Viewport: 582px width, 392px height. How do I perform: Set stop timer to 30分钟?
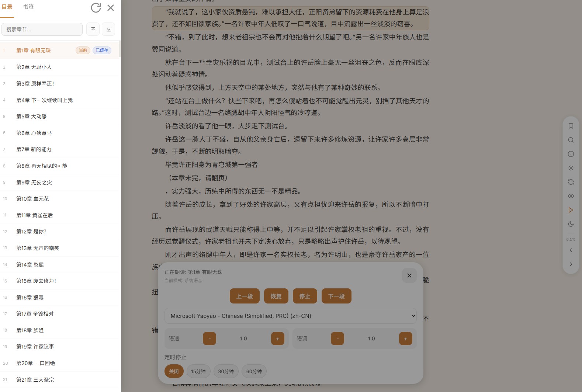tap(226, 371)
